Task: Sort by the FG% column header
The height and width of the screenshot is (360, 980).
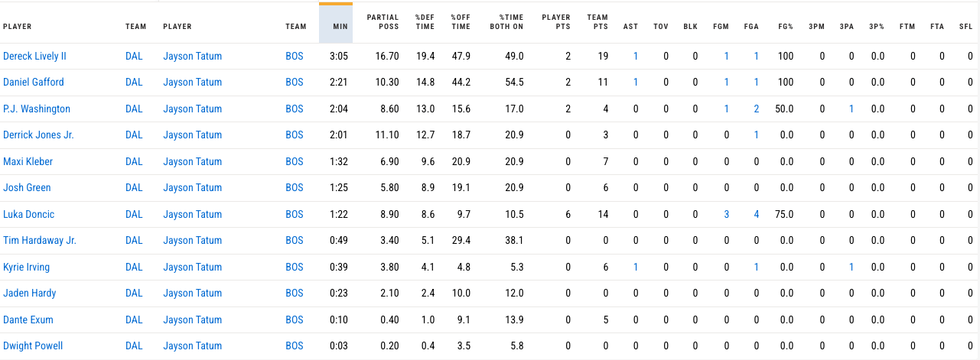Action: [786, 27]
